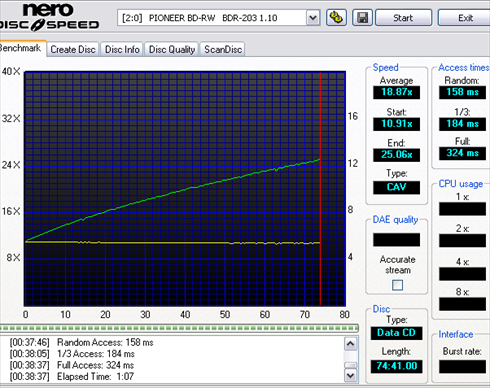Open the ScanDisc tab
Screen dimensions: 490x388
223,49
